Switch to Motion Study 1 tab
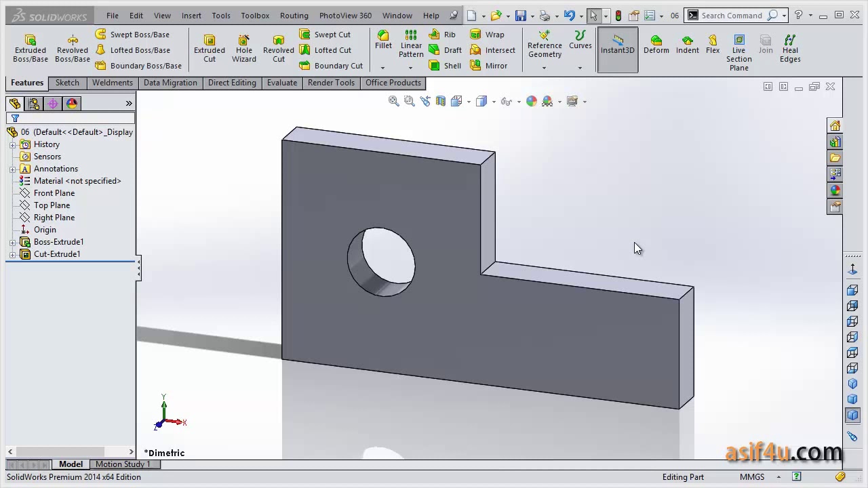Screen dimensions: 868x488 point(123,464)
